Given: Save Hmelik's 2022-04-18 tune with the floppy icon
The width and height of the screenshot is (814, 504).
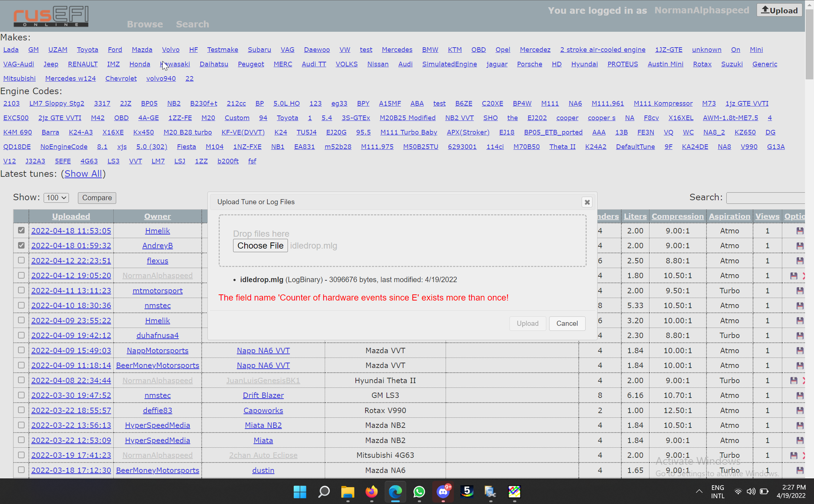Looking at the screenshot, I should 800,231.
